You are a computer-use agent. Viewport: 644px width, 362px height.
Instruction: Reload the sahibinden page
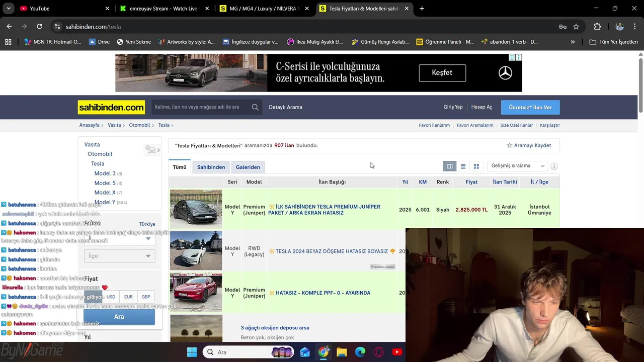tap(39, 27)
